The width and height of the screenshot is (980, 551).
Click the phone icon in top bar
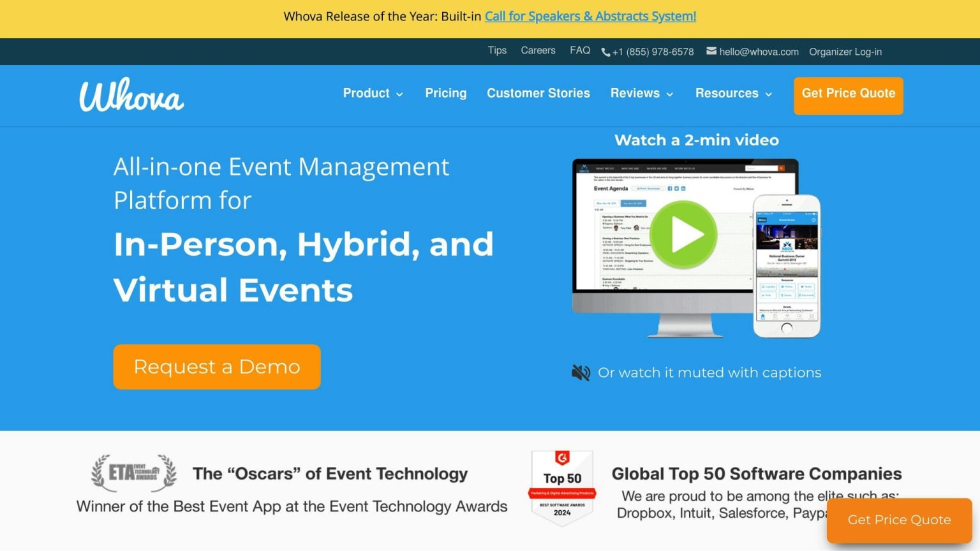pyautogui.click(x=605, y=52)
